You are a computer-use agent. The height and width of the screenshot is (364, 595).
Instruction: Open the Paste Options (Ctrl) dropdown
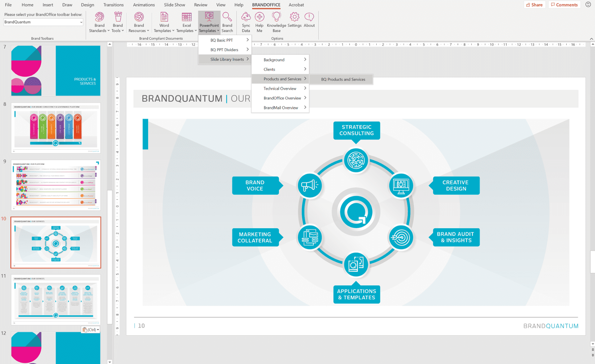(x=91, y=330)
